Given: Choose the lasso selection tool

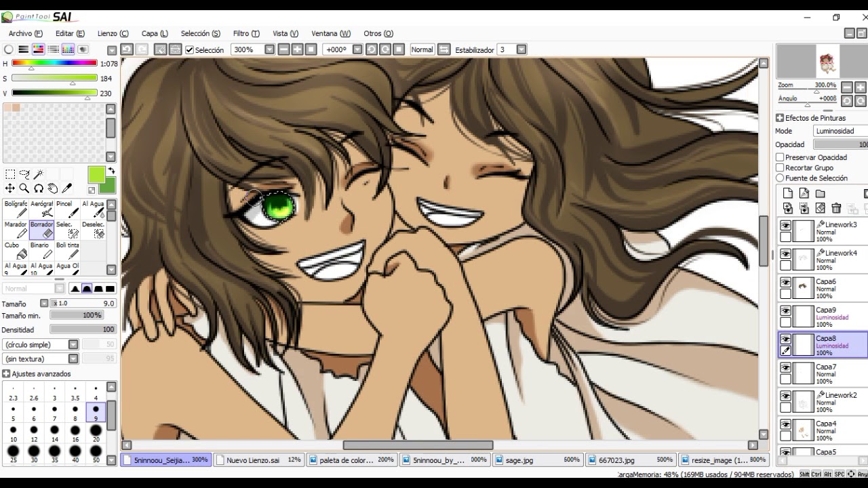Looking at the screenshot, I should point(24,174).
